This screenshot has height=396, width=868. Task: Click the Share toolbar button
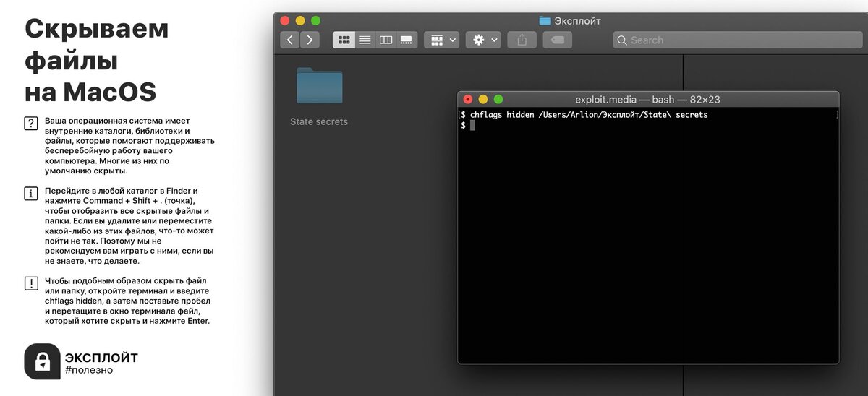(x=522, y=40)
